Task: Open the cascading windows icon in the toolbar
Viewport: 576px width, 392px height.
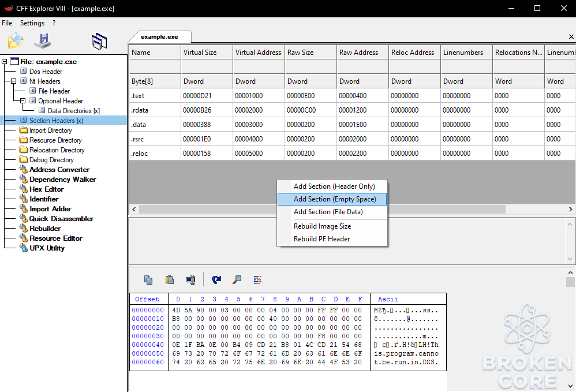Action: pos(99,41)
